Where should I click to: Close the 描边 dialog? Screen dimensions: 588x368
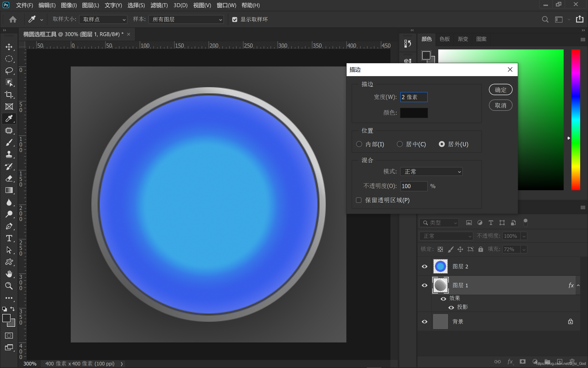pyautogui.click(x=510, y=70)
